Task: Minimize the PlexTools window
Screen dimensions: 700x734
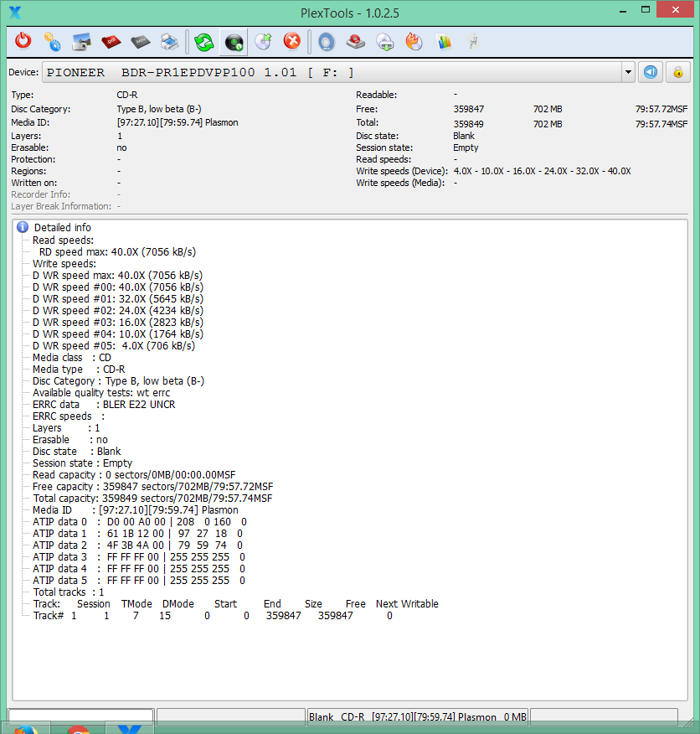Action: click(623, 10)
